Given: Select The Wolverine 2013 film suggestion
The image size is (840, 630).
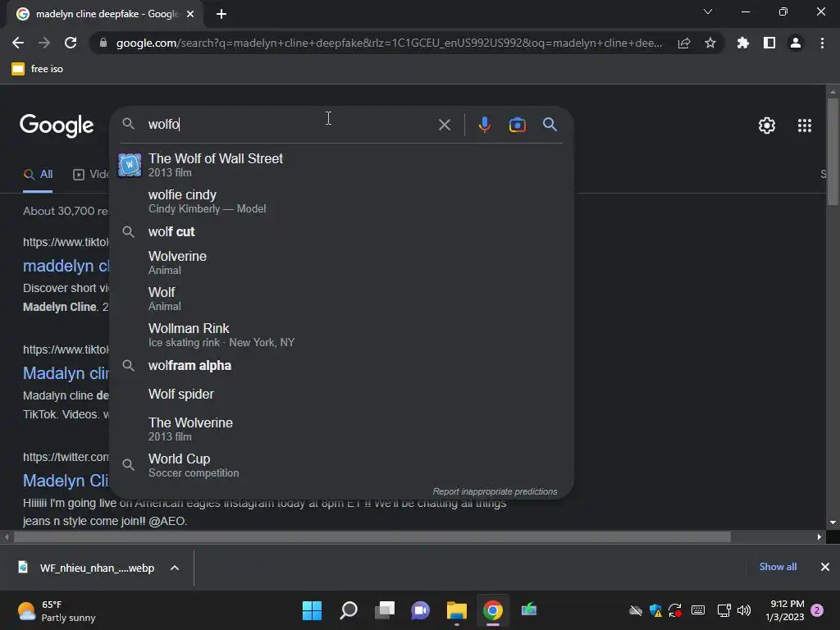Looking at the screenshot, I should [x=341, y=428].
